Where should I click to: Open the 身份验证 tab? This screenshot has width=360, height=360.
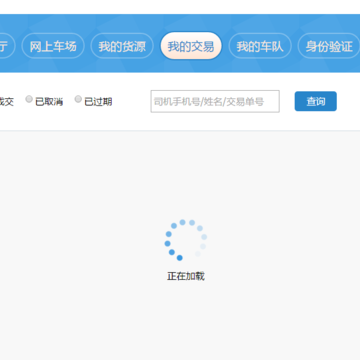[329, 46]
